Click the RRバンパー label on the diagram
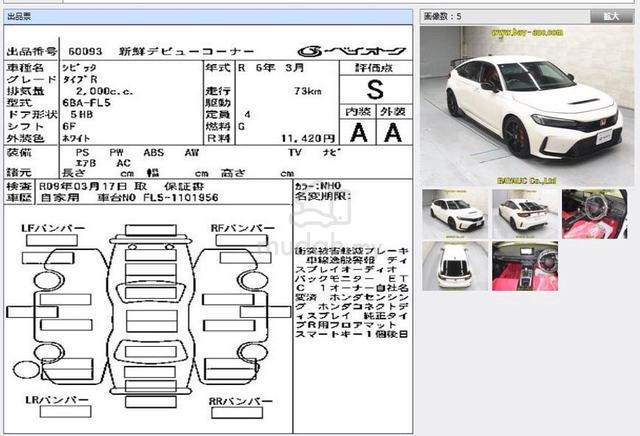The image size is (640, 436). tap(240, 401)
